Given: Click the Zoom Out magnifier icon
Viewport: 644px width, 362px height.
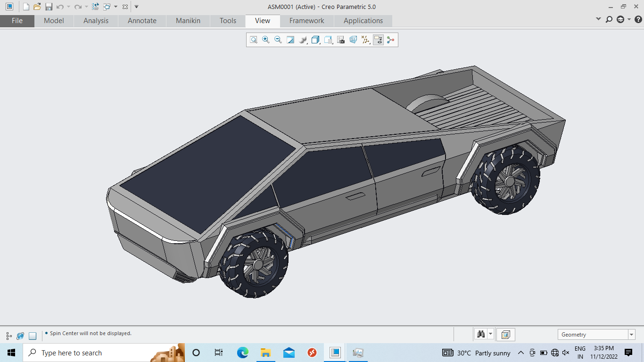Looking at the screenshot, I should coord(278,40).
